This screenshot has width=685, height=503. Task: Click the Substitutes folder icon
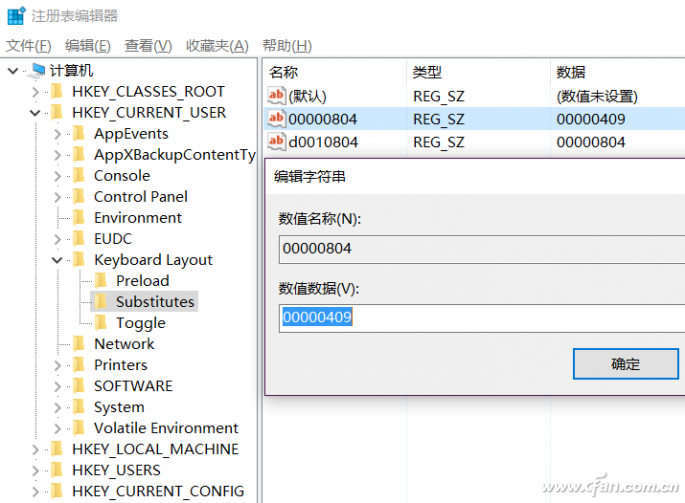pyautogui.click(x=100, y=302)
